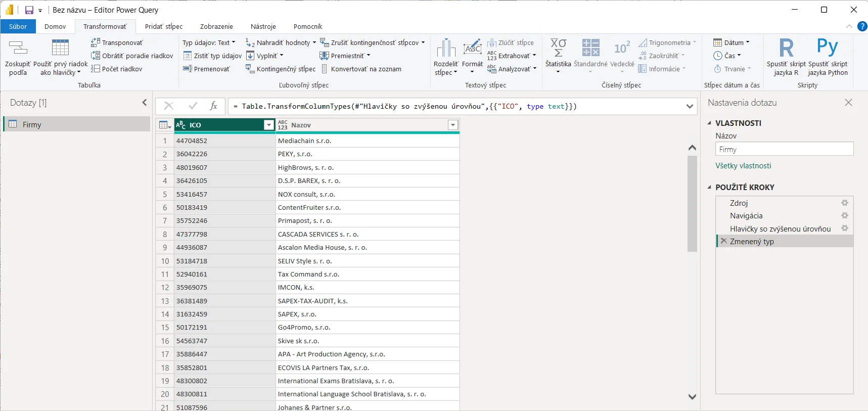Switch to the Pomocník tab
The width and height of the screenshot is (868, 411).
point(308,26)
